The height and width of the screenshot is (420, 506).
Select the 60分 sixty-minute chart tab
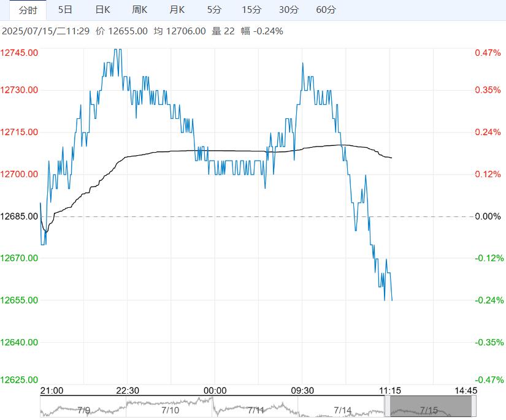[326, 10]
